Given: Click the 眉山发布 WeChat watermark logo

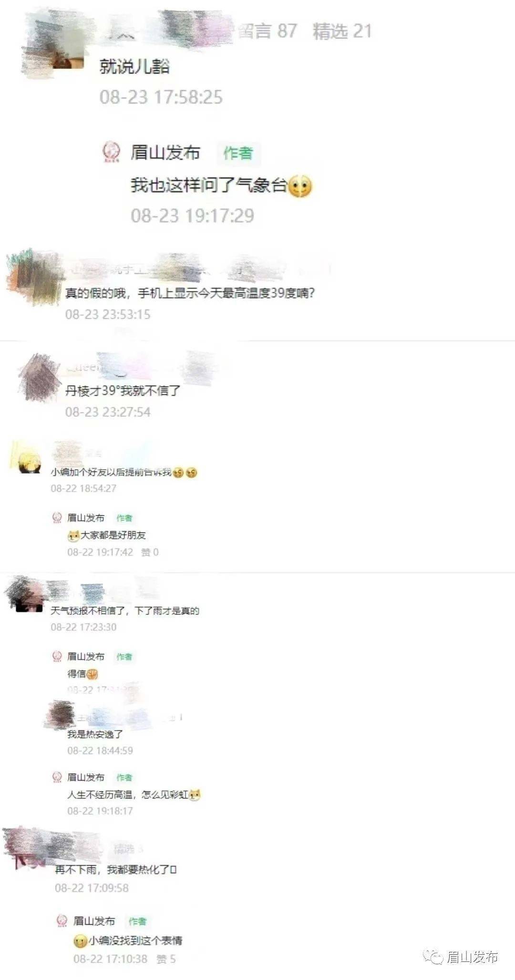Looking at the screenshot, I should 434,956.
